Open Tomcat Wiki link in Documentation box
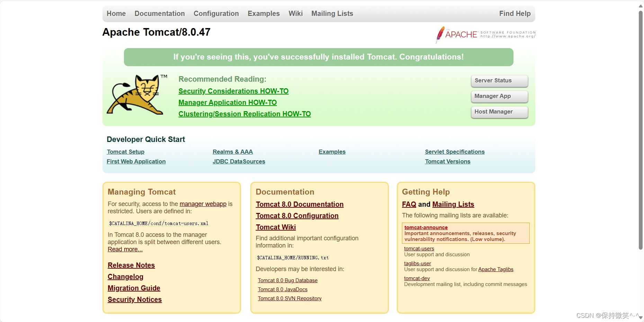This screenshot has height=322, width=644. point(276,227)
